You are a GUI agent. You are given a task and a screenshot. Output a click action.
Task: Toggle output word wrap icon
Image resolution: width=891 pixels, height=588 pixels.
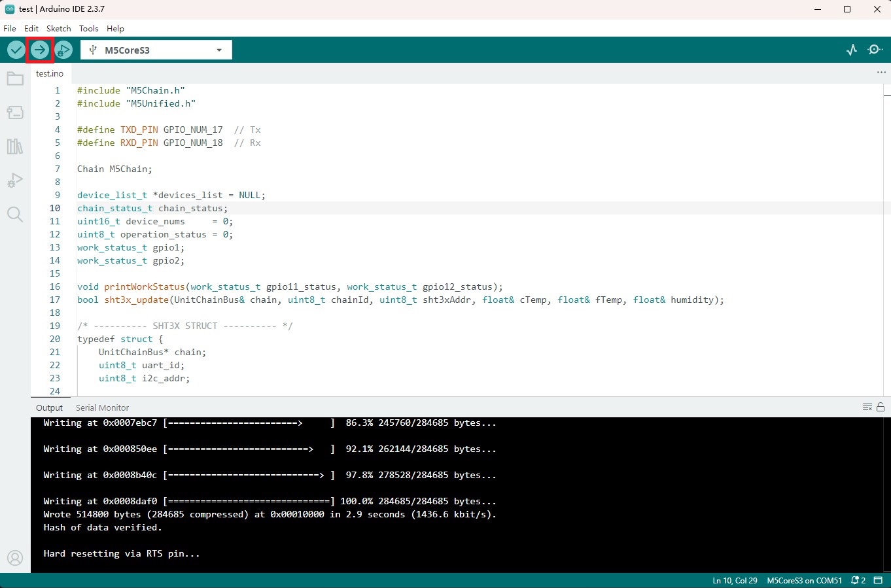867,407
